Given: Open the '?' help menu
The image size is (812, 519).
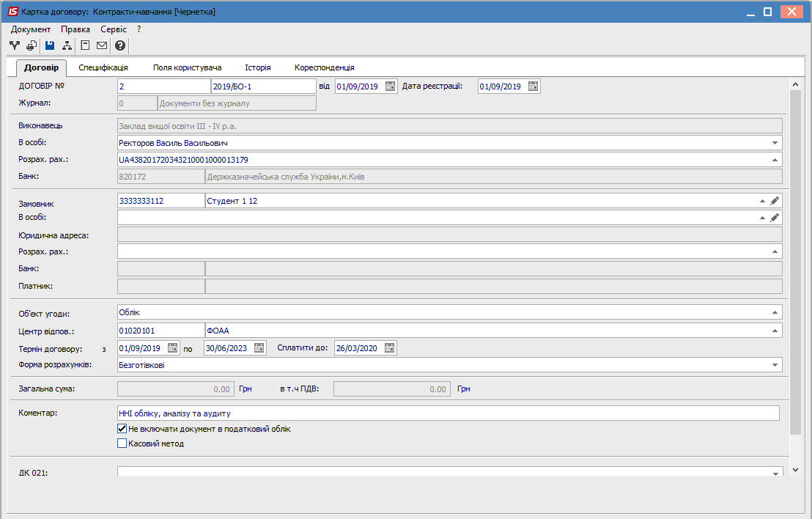Looking at the screenshot, I should [139, 29].
